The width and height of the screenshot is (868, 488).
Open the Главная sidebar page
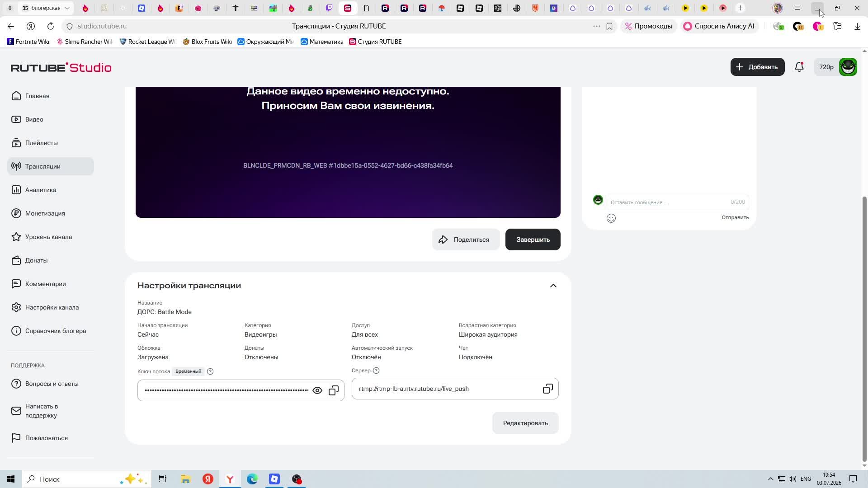click(51, 96)
